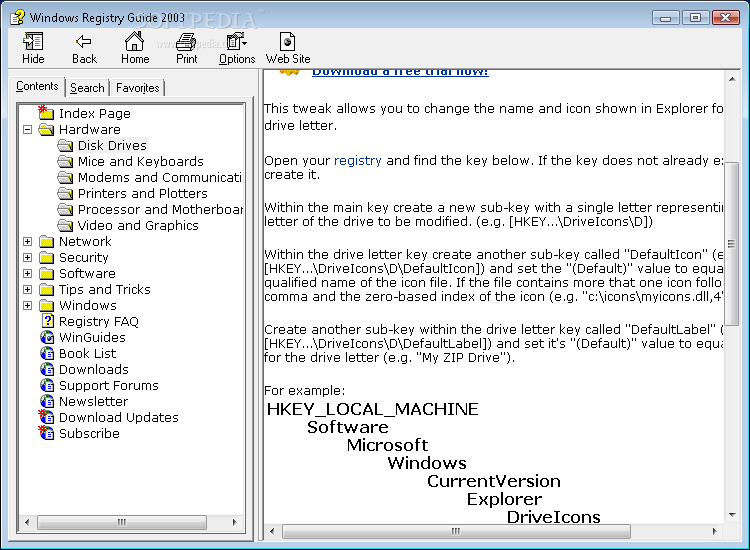Click 'CurrentVersion' in the example path
The height and width of the screenshot is (550, 750).
pyautogui.click(x=494, y=481)
